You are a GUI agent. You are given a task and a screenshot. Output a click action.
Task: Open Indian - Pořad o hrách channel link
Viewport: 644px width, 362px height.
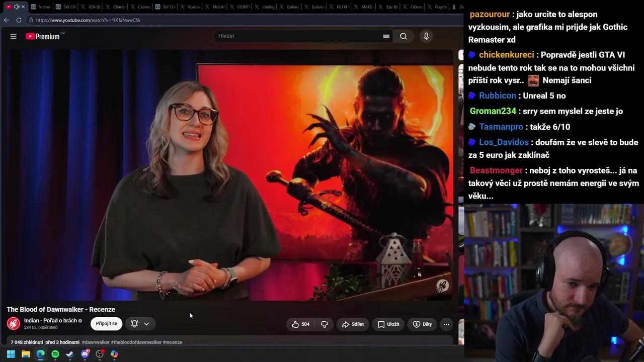(x=50, y=321)
